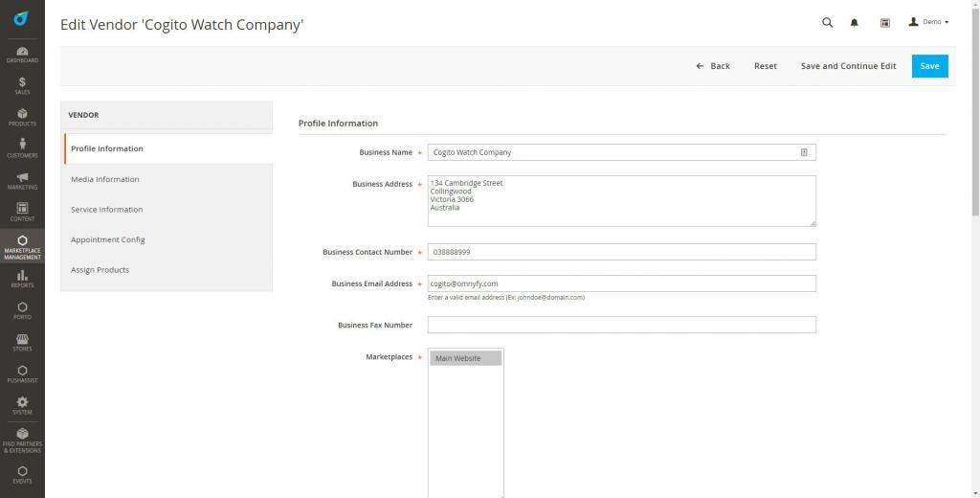This screenshot has width=980, height=498.
Task: Open the Reports chart icon
Action: 22,279
